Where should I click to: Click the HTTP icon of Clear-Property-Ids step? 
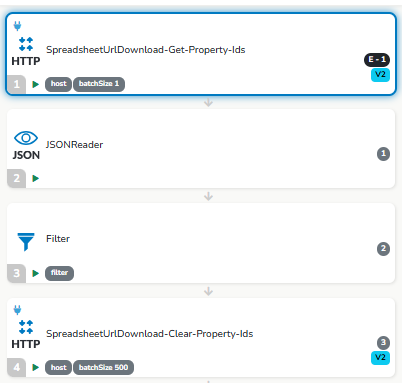[26, 335]
